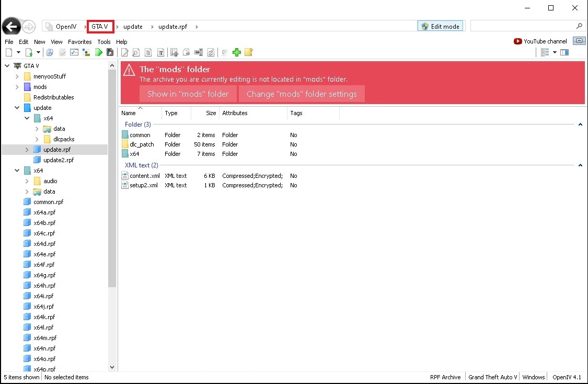
Task: Click the back navigation arrow
Action: click(11, 26)
